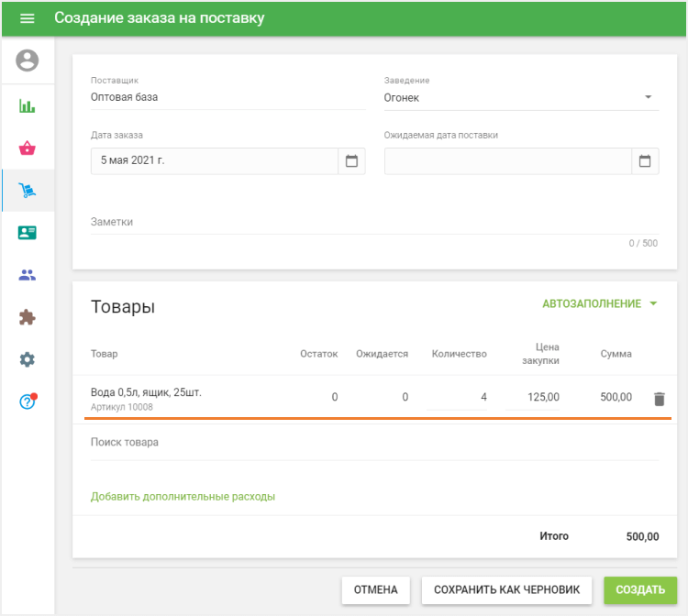Image resolution: width=688 pixels, height=616 pixels.
Task: Open the hamburger menu
Action: click(27, 18)
